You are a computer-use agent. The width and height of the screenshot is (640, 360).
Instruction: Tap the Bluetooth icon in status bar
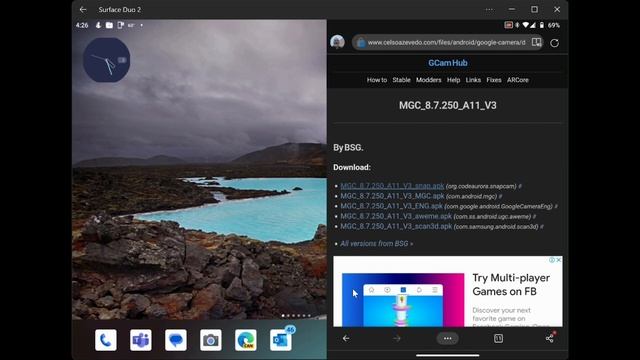click(517, 25)
